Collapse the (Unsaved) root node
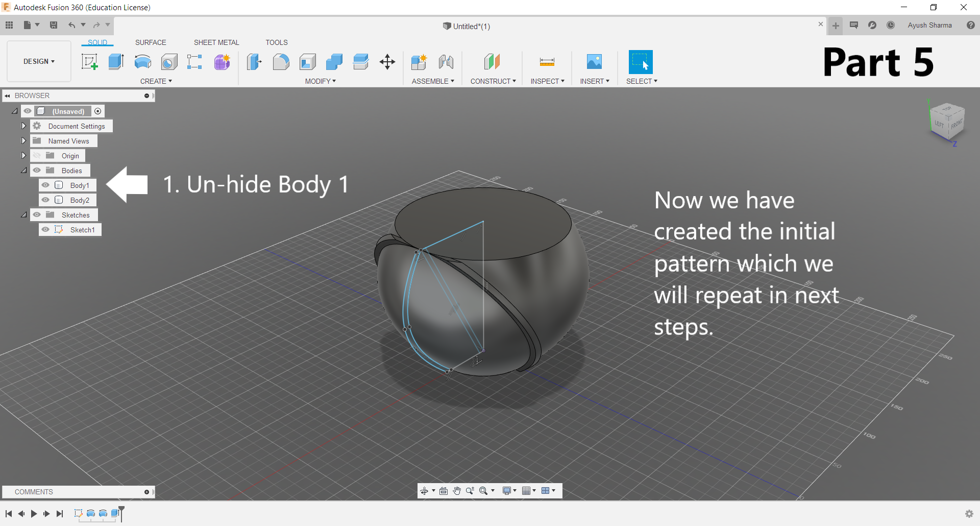The image size is (980, 526). [15, 111]
